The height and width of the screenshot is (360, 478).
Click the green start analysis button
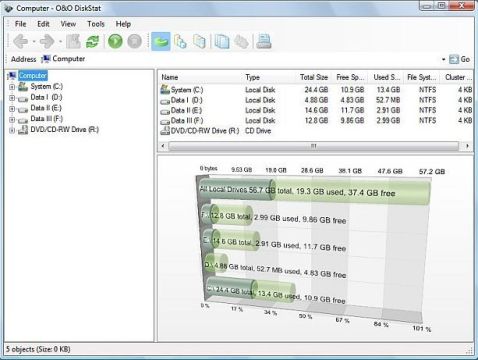coord(115,42)
